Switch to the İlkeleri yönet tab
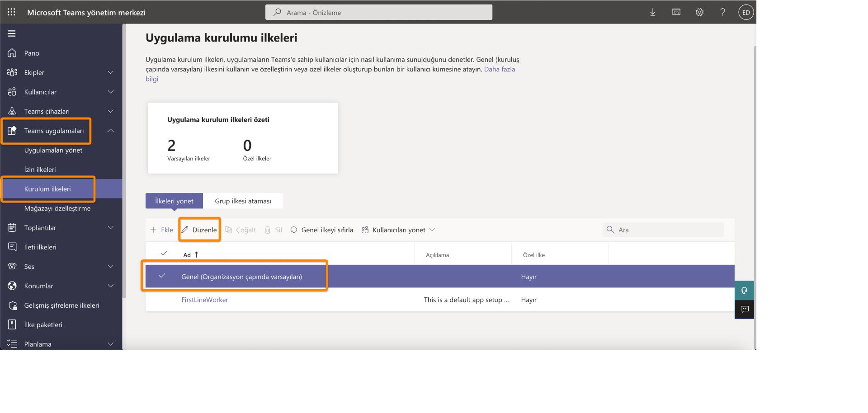Screen dimensions: 868x413 click(174, 201)
